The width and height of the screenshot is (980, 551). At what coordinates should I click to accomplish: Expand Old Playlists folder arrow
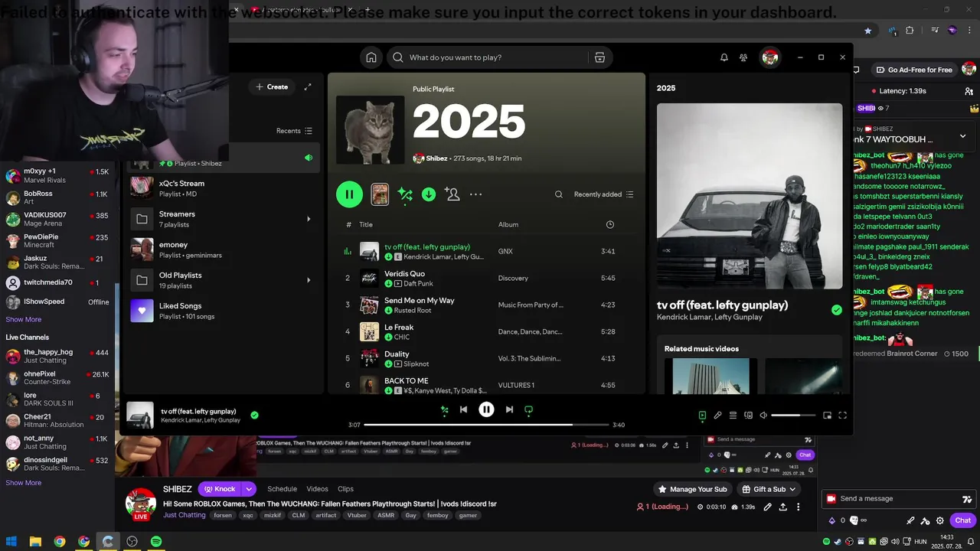[309, 280]
